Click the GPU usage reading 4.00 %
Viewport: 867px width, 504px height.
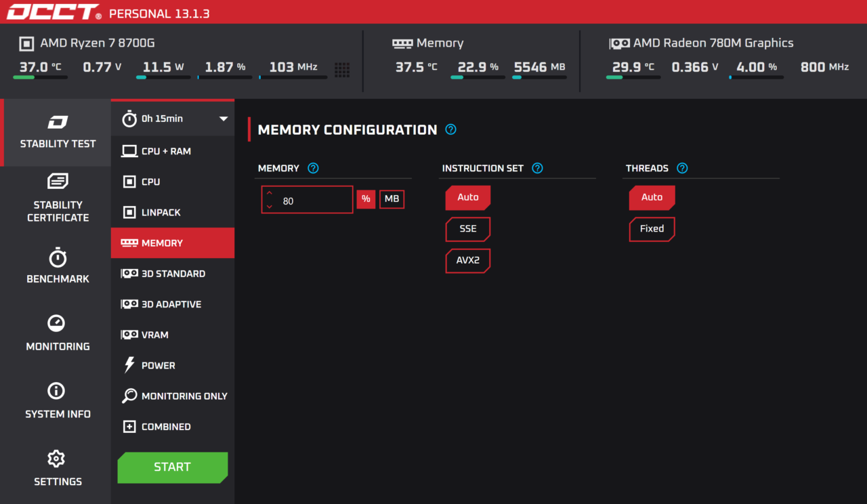click(757, 67)
